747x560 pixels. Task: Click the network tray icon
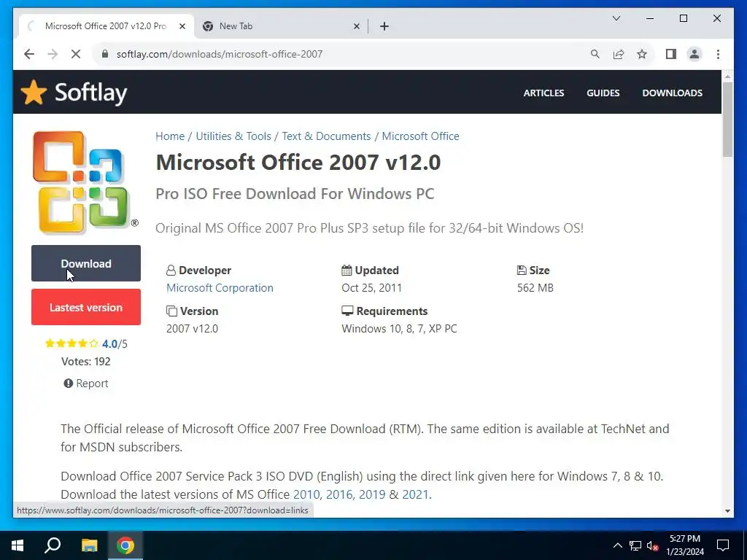point(635,545)
